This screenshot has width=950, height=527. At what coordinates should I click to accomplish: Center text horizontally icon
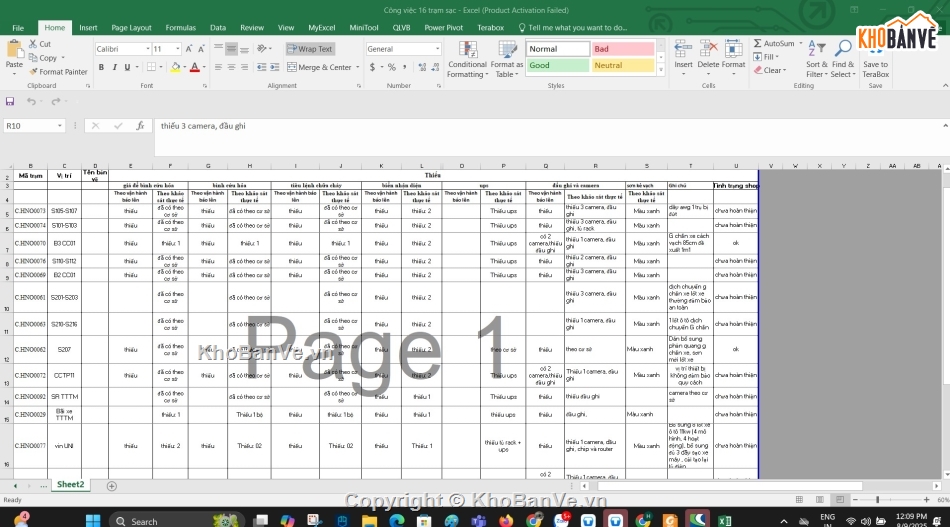pos(231,67)
